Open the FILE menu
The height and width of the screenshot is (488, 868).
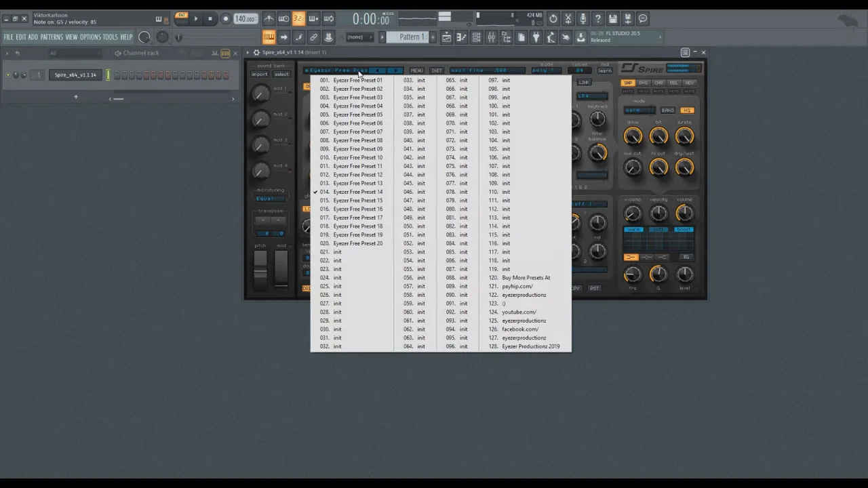(8, 37)
